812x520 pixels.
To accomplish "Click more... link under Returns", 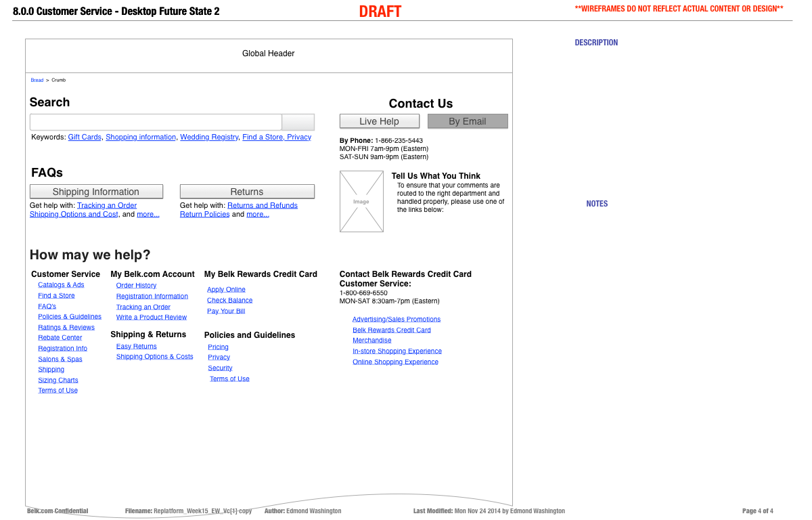I will coord(258,214).
